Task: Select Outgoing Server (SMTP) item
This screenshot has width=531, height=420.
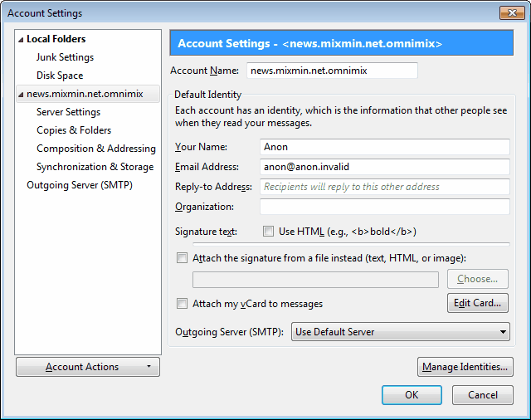Action: pyautogui.click(x=80, y=185)
